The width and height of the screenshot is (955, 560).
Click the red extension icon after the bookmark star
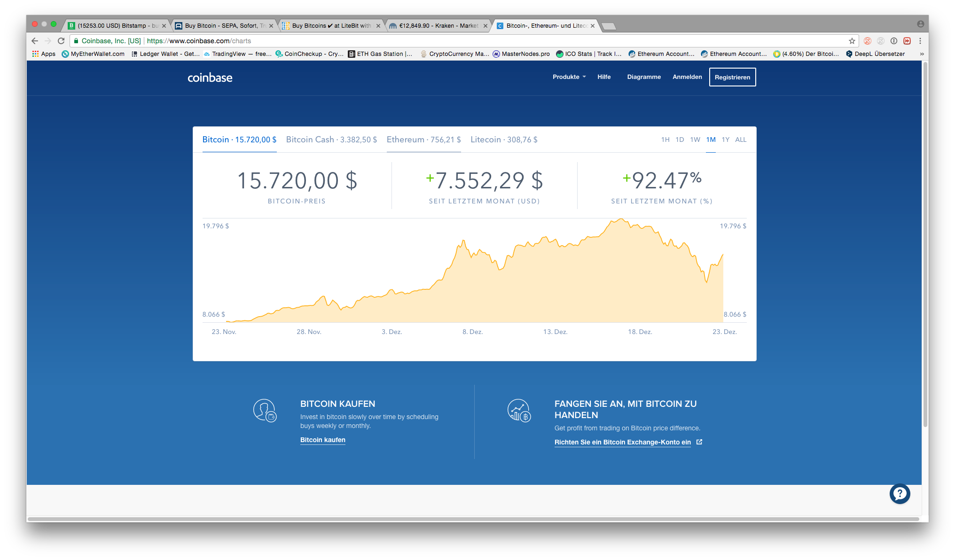pos(868,41)
